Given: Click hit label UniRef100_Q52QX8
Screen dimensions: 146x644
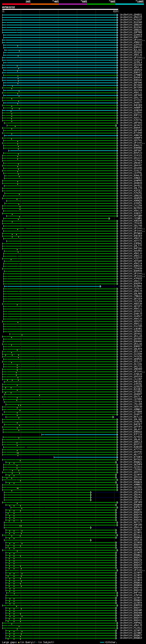Looking at the screenshot, I should pos(131,53).
